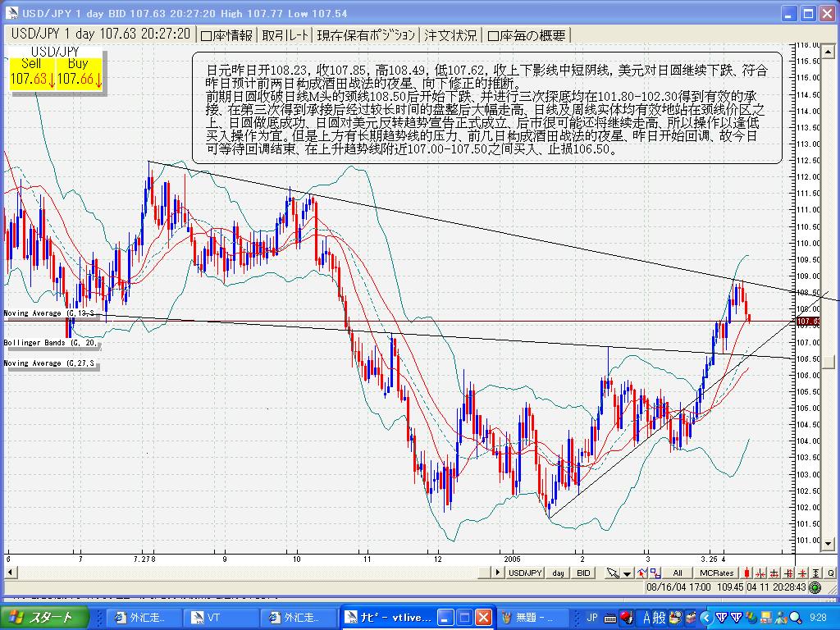Toggle the All instruments view
840x630 pixels.
click(x=679, y=573)
